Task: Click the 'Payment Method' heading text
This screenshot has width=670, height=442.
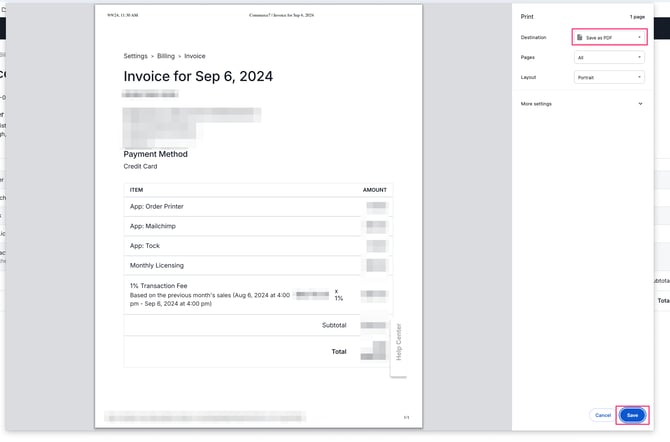Action: tap(156, 154)
